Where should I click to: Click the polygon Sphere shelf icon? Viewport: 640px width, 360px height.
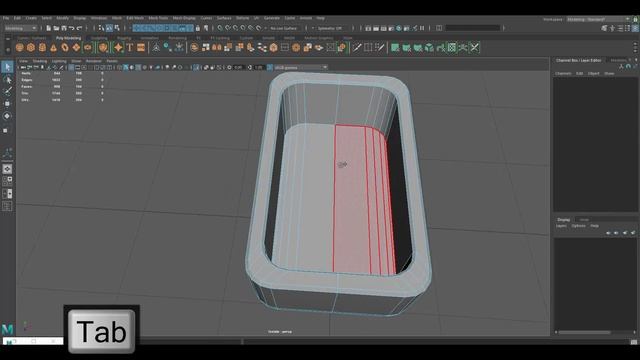(x=19, y=48)
